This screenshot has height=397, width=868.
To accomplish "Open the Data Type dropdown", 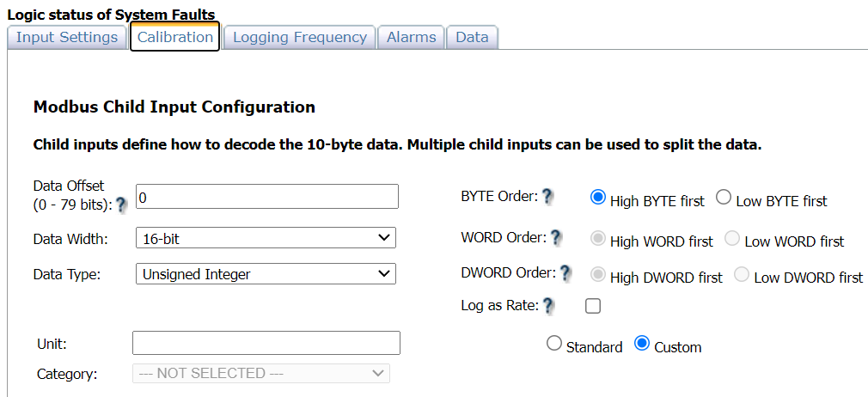I will [x=266, y=274].
